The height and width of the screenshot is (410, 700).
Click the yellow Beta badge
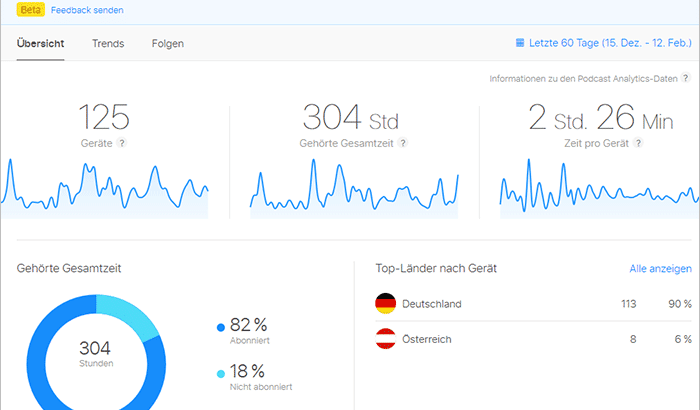(x=30, y=8)
